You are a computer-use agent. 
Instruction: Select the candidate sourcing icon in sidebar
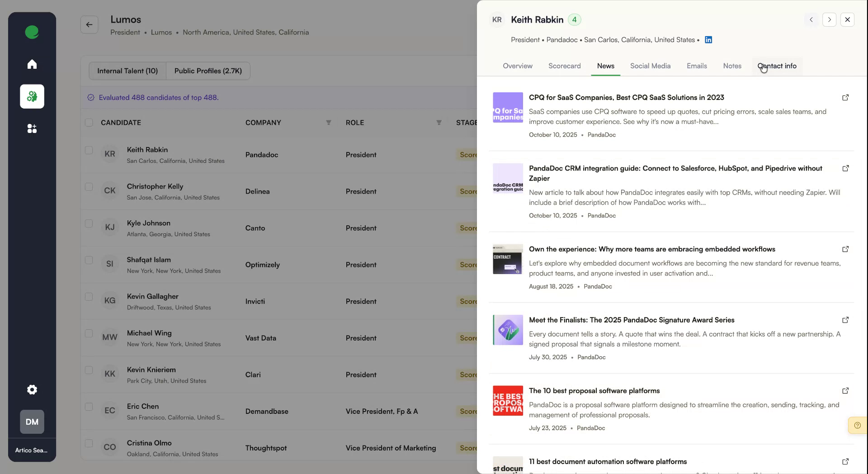point(32,96)
